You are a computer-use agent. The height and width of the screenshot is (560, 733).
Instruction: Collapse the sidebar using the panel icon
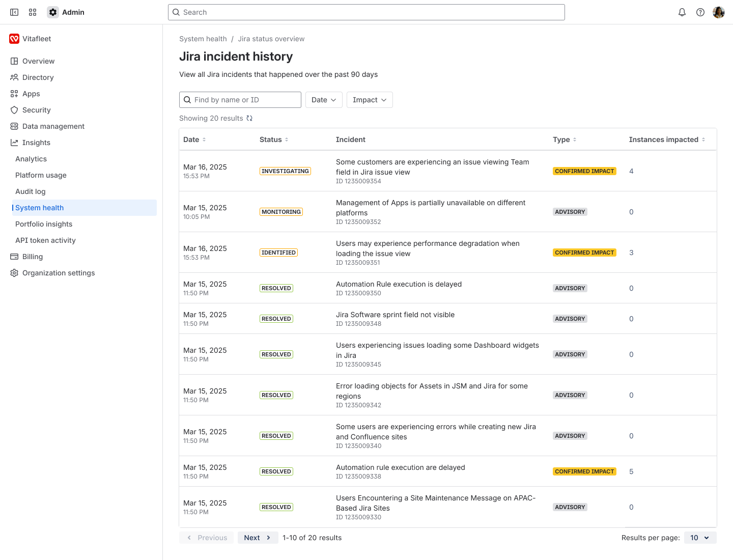click(14, 12)
